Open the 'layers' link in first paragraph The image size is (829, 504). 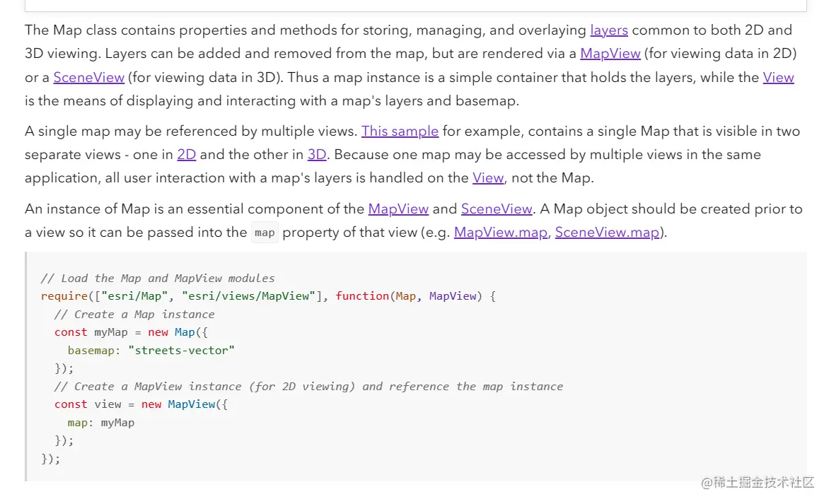(x=608, y=30)
